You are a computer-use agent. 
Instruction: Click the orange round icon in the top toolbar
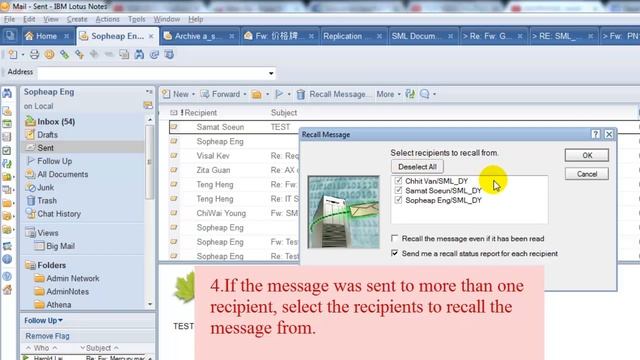click(49, 54)
